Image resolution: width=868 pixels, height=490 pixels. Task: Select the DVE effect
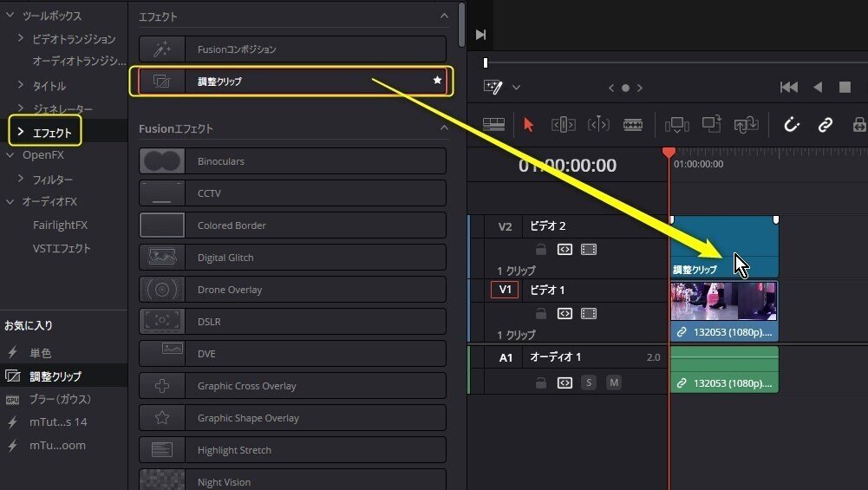(292, 354)
